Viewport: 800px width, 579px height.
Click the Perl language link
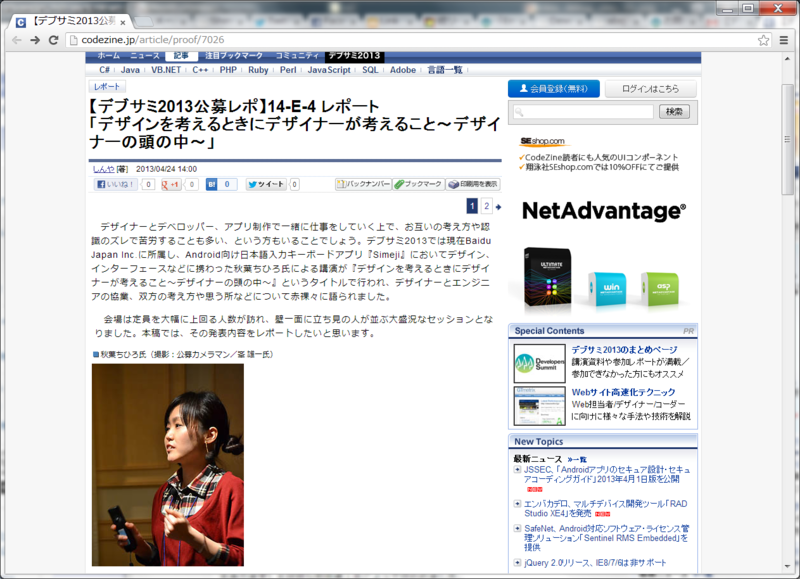click(x=288, y=70)
